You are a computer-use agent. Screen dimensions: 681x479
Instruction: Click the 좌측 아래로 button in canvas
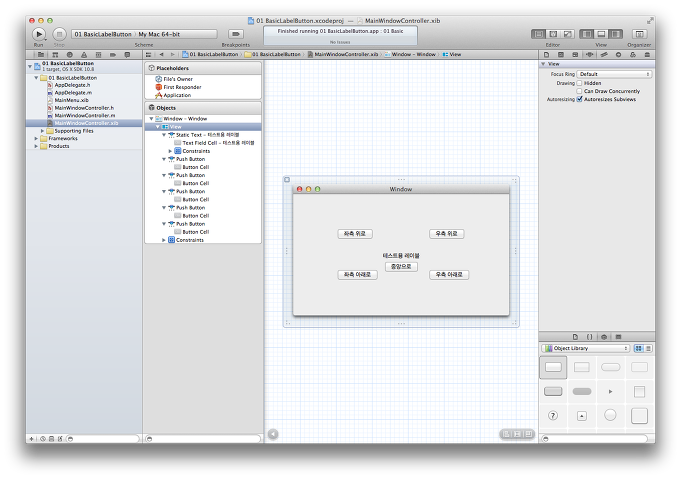357,274
